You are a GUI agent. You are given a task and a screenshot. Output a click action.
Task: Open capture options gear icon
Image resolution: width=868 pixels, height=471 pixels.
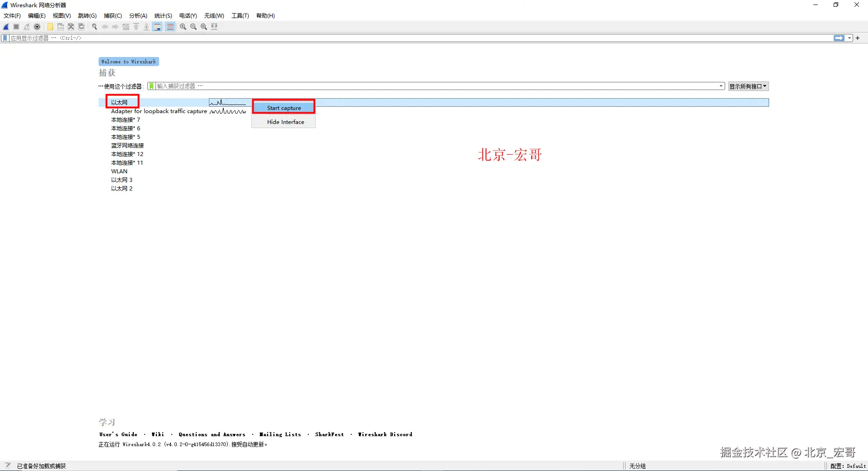37,27
